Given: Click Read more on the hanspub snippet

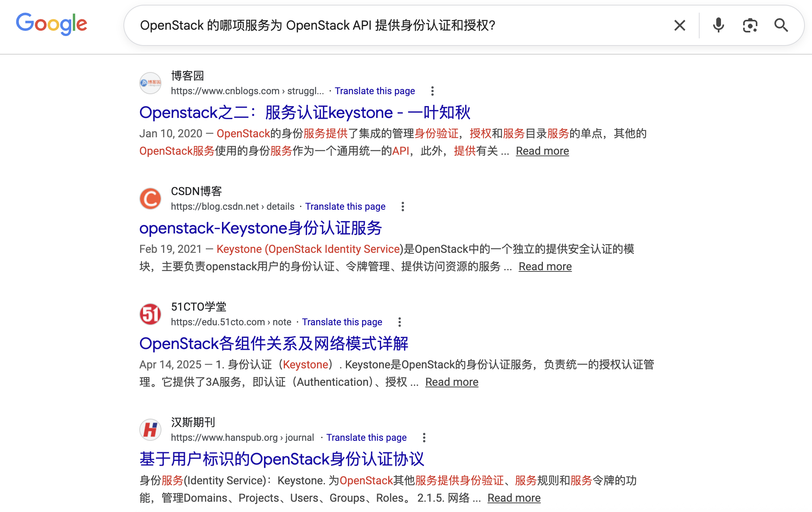Looking at the screenshot, I should click(x=514, y=498).
